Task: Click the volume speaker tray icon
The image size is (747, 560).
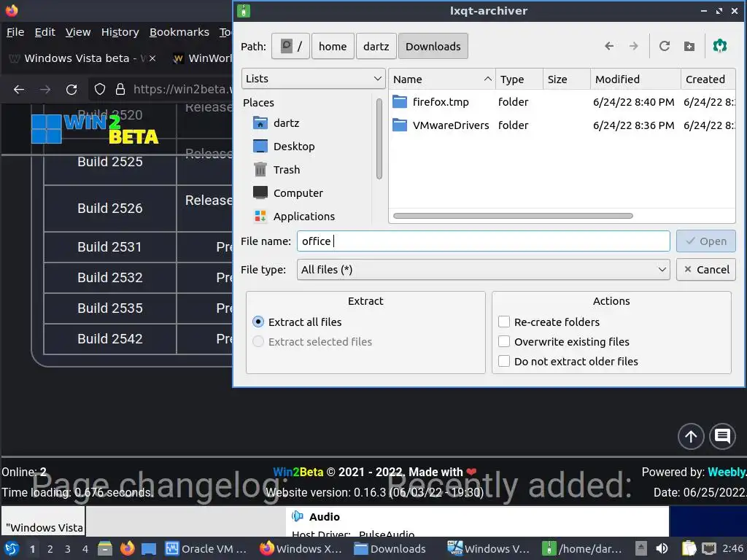Action: (x=662, y=548)
